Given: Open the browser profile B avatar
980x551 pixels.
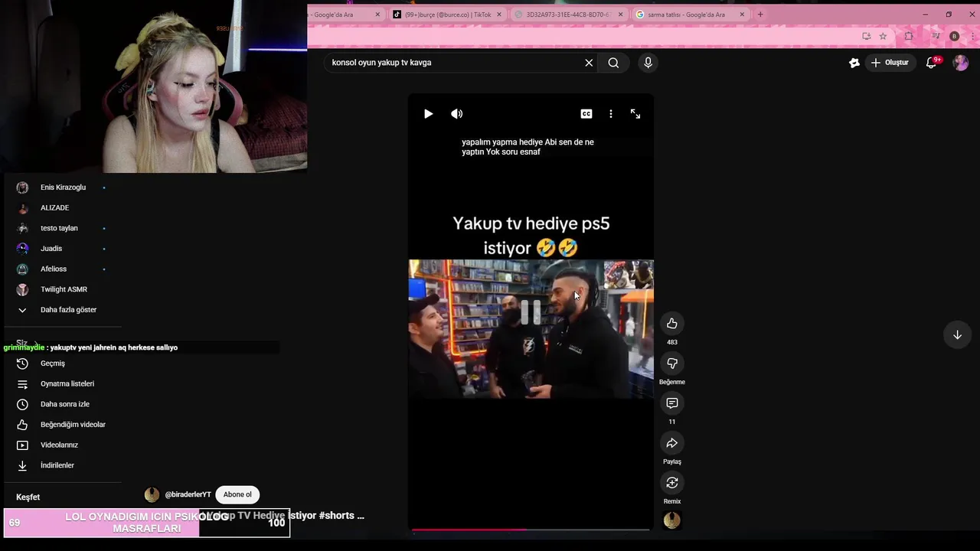Looking at the screenshot, I should (954, 36).
